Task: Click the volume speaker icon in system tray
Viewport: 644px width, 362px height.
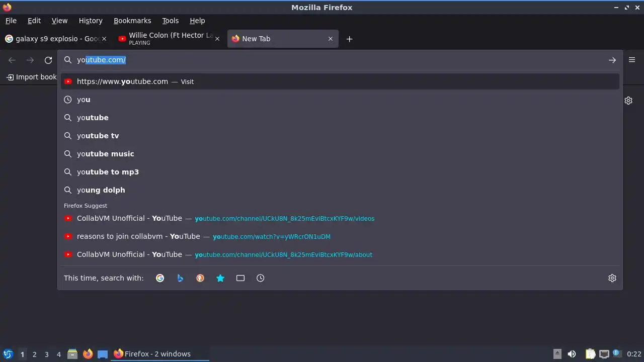Action: 572,354
